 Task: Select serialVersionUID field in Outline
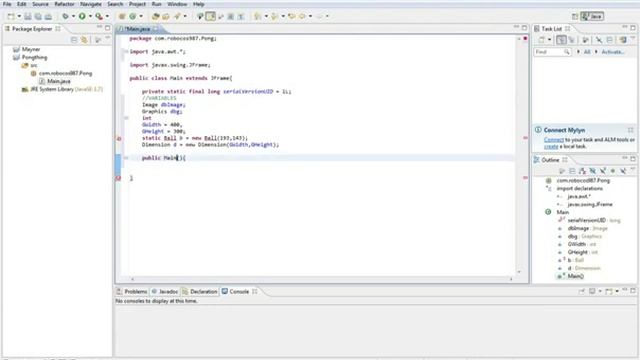(589, 220)
